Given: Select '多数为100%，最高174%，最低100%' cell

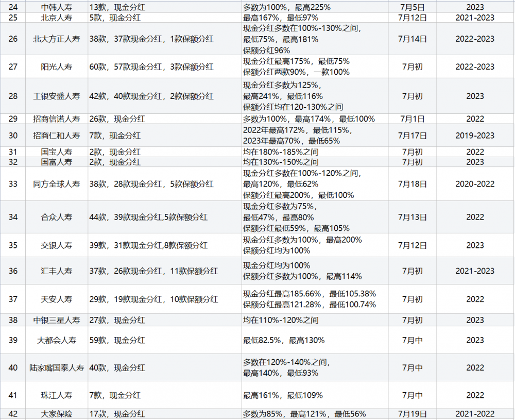Looking at the screenshot, I should [x=315, y=119].
